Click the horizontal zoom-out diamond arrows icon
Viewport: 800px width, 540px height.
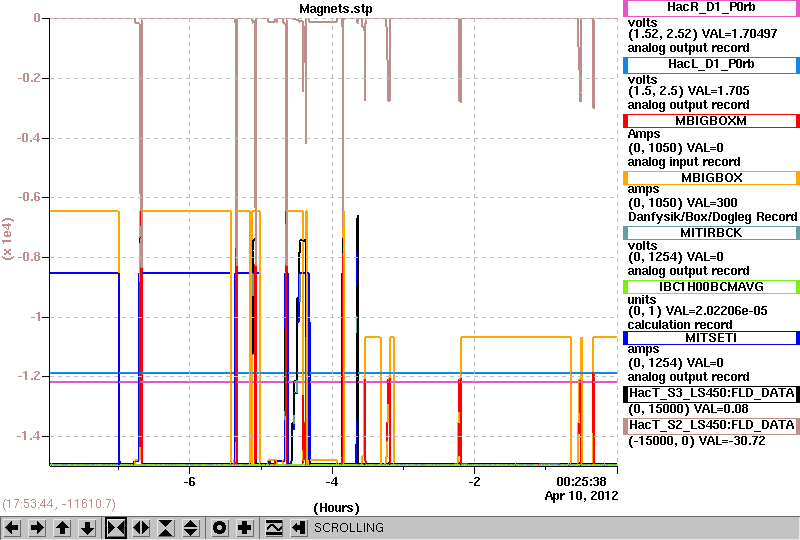141,528
